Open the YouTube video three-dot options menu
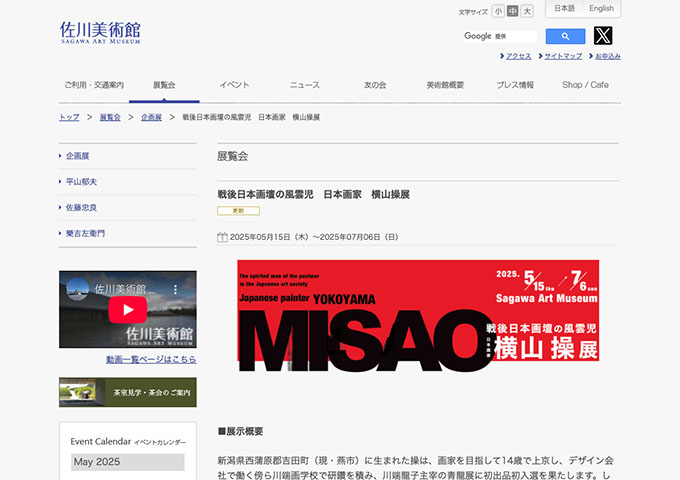The width and height of the screenshot is (680, 480). pyautogui.click(x=186, y=289)
